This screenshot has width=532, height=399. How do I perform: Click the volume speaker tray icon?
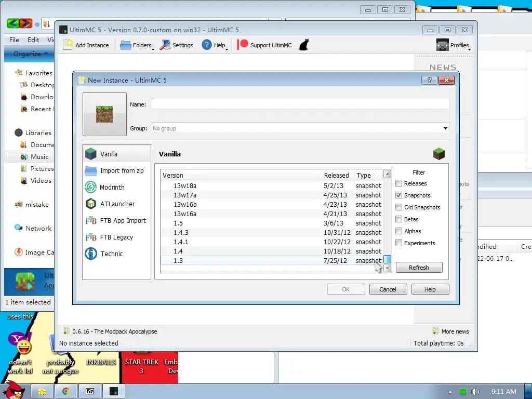tap(475, 392)
